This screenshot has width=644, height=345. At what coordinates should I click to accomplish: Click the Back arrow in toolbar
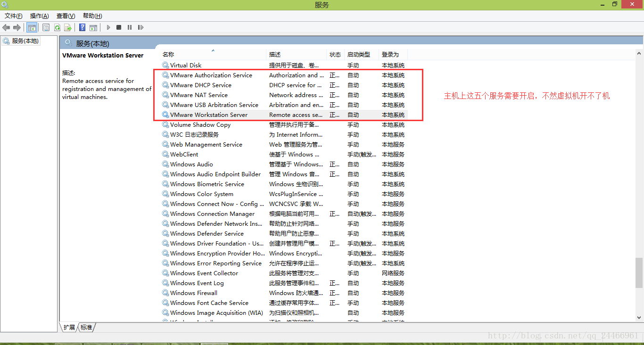click(x=6, y=27)
